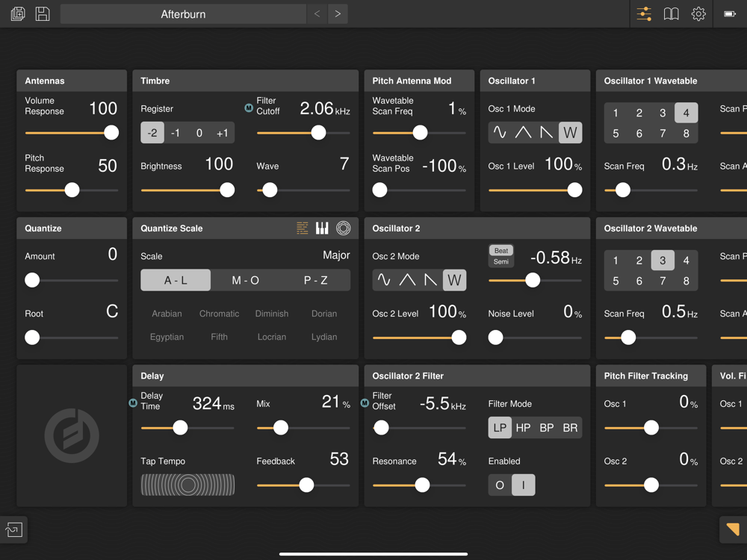747x560 pixels.
Task: Select sine wave for Osc 1 Mode
Action: (x=500, y=132)
